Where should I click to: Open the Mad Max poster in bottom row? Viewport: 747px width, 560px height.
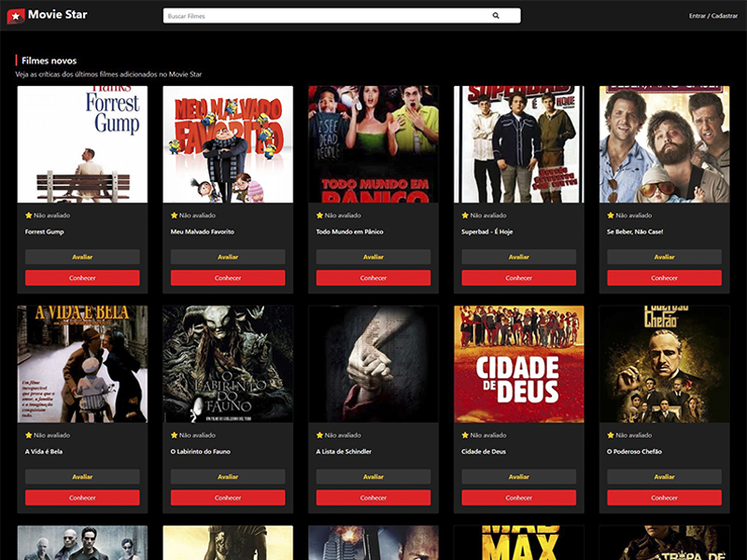pyautogui.click(x=519, y=543)
